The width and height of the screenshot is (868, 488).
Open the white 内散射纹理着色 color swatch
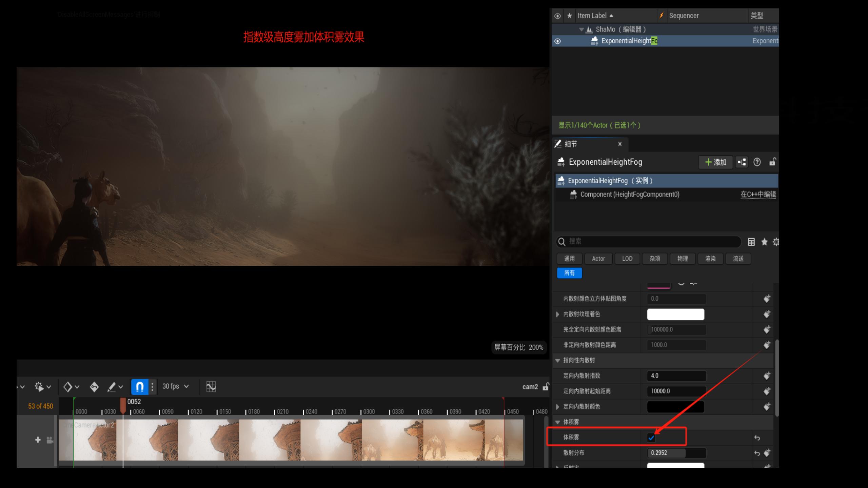[x=675, y=314]
